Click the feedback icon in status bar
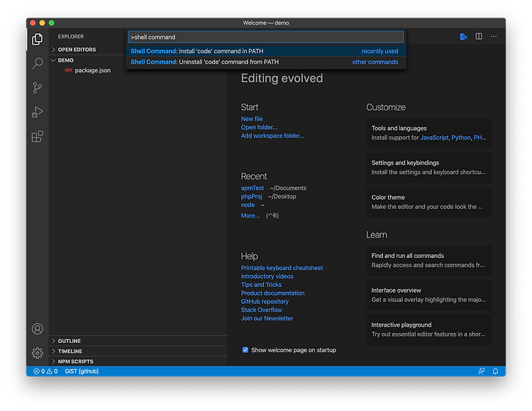Viewport: 532px width, 411px height. (481, 371)
